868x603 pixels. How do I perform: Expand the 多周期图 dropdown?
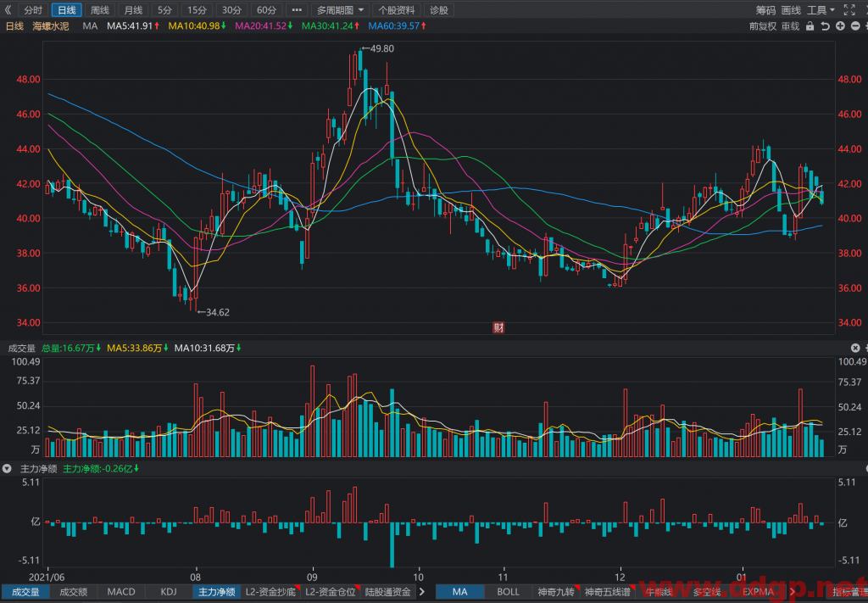340,10
